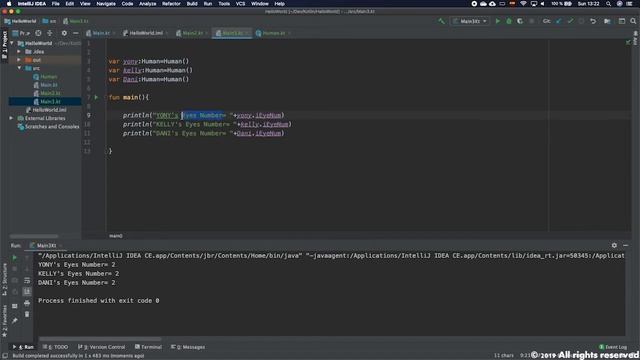640x360 pixels.
Task: Select Scratches and Consoles in tree
Action: 48,127
